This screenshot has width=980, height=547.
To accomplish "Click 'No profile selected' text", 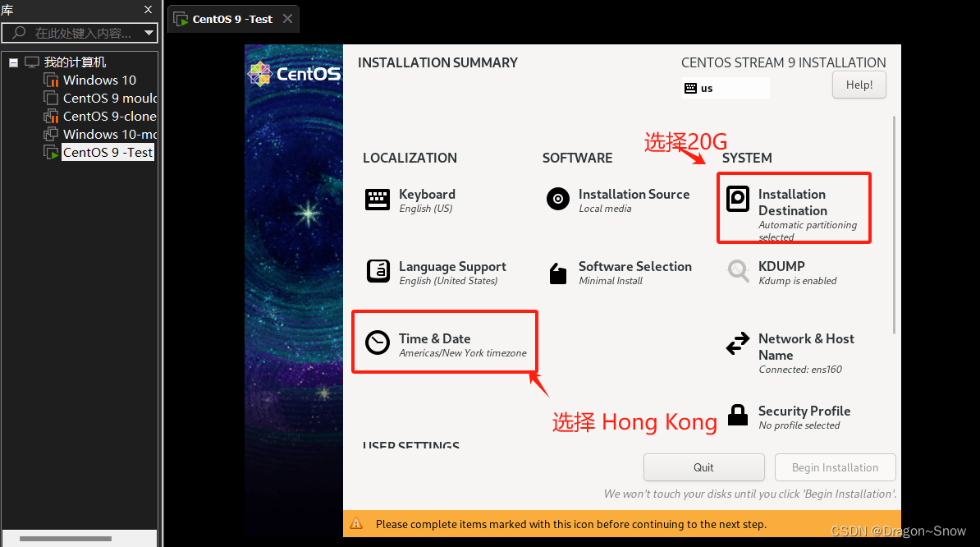I will pos(799,425).
